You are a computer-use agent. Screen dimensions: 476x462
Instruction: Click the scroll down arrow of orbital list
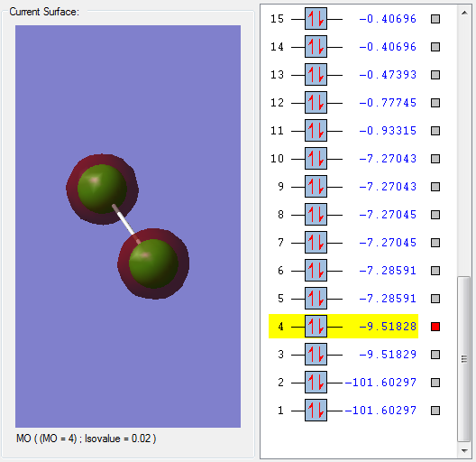[464, 451]
